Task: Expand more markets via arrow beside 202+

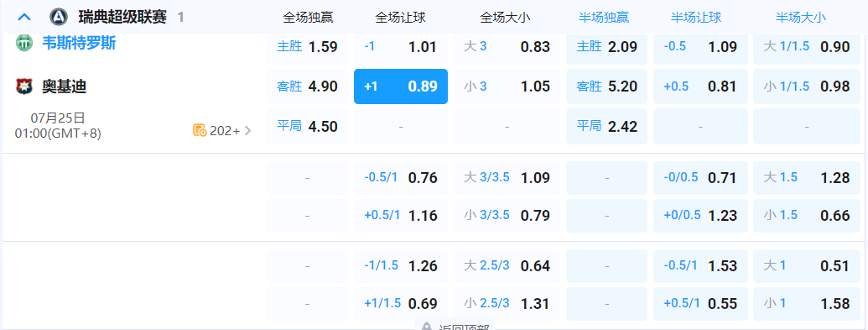Action: [x=247, y=131]
